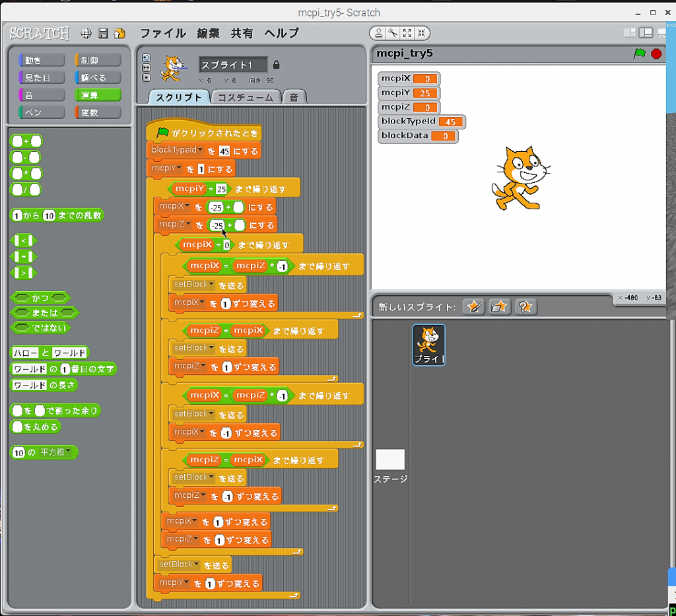Click the globe language icon
The height and width of the screenshot is (616, 676).
click(x=86, y=33)
